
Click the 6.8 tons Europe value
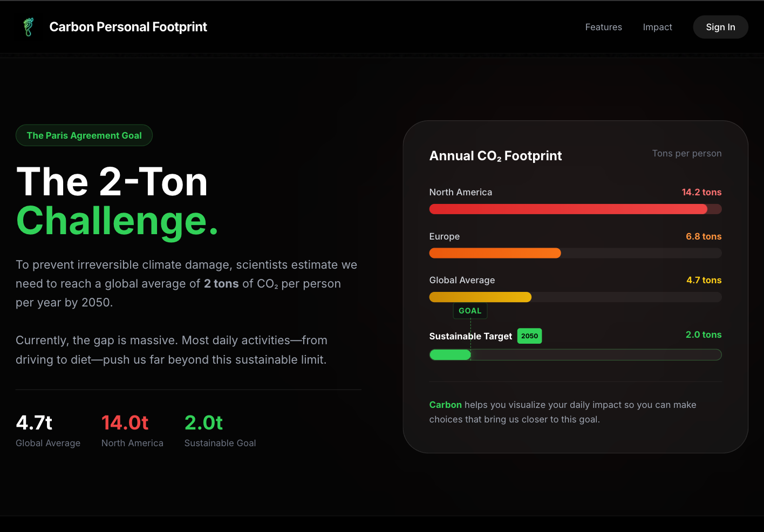(704, 236)
